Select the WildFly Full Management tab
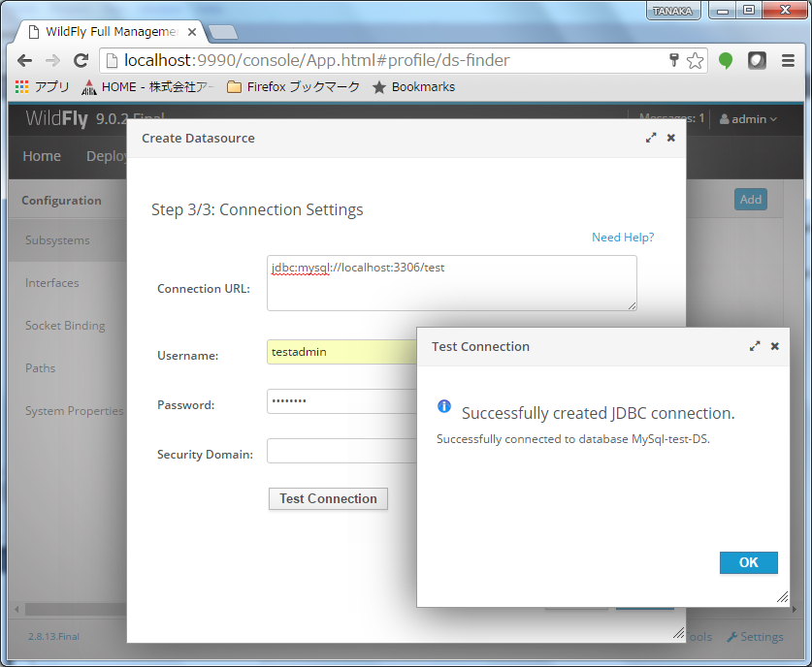This screenshot has width=812, height=667. (111, 32)
